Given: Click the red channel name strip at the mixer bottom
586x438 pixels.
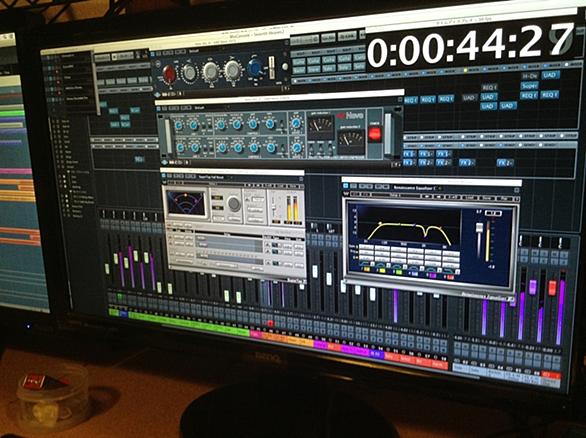Looking at the screenshot, I should coord(416,360).
